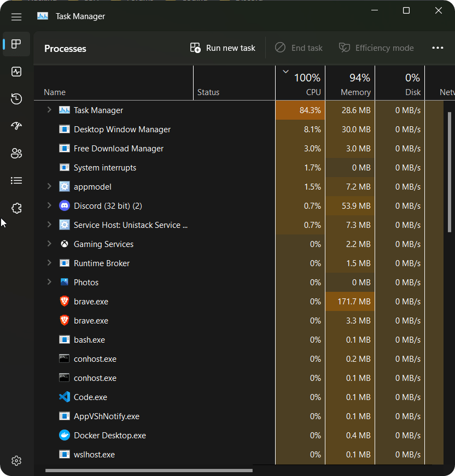Expand the Photos process group
Image resolution: width=455 pixels, height=476 pixels.
(x=49, y=282)
